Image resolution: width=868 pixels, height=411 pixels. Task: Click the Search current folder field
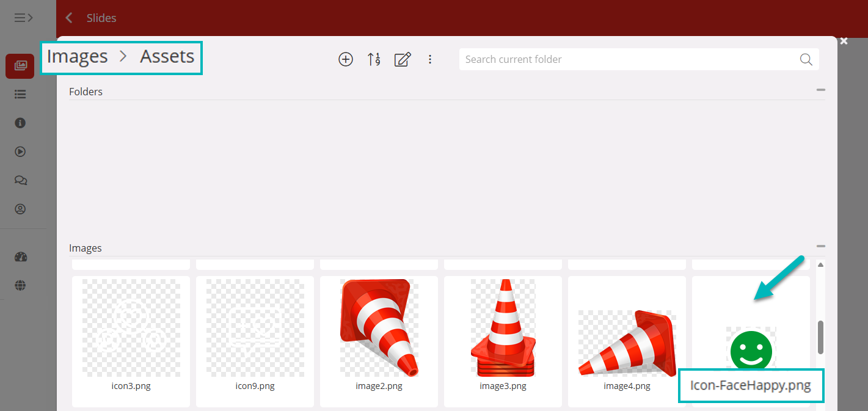(x=629, y=59)
